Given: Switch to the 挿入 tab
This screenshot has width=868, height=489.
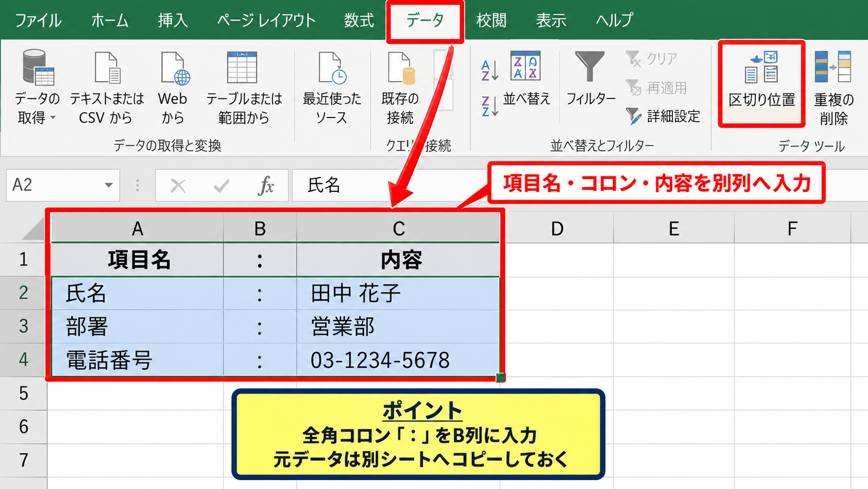Looking at the screenshot, I should pyautogui.click(x=173, y=21).
